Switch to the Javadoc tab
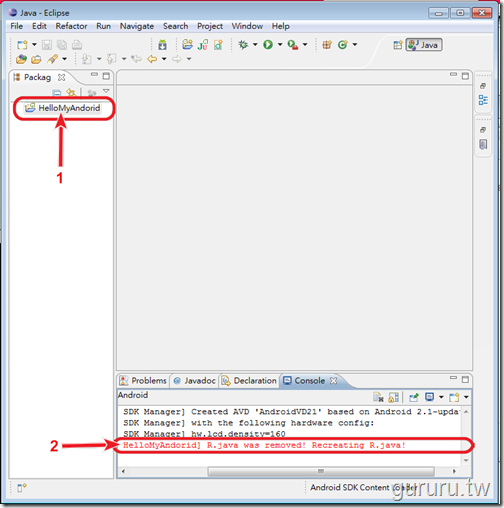 pyautogui.click(x=194, y=380)
